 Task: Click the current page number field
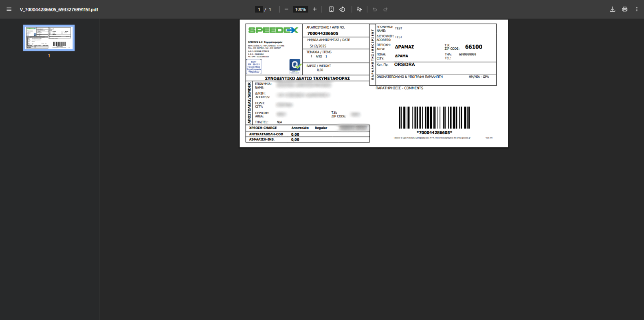click(x=259, y=9)
